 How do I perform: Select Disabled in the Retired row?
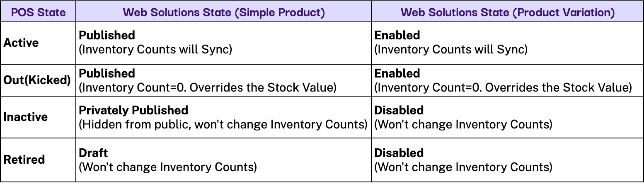399,153
